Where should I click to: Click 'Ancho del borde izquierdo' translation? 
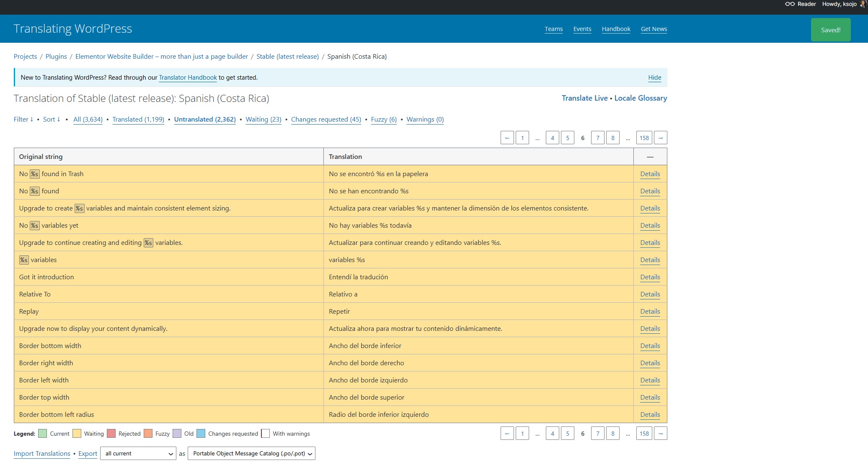coord(368,380)
